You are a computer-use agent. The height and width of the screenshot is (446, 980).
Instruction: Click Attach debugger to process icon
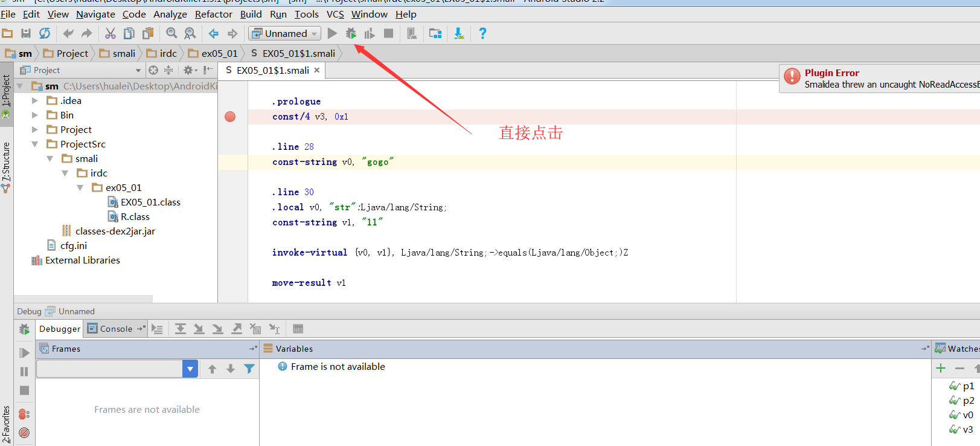pos(370,34)
